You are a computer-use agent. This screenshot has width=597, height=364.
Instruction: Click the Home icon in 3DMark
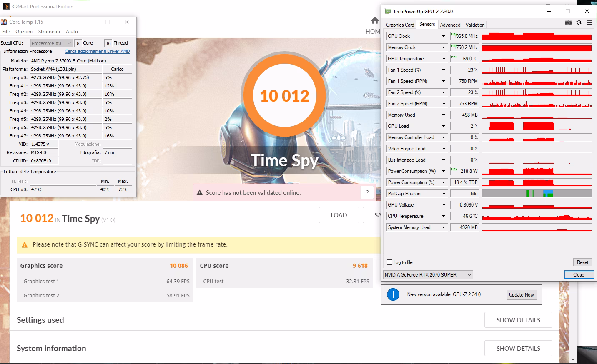pos(375,21)
